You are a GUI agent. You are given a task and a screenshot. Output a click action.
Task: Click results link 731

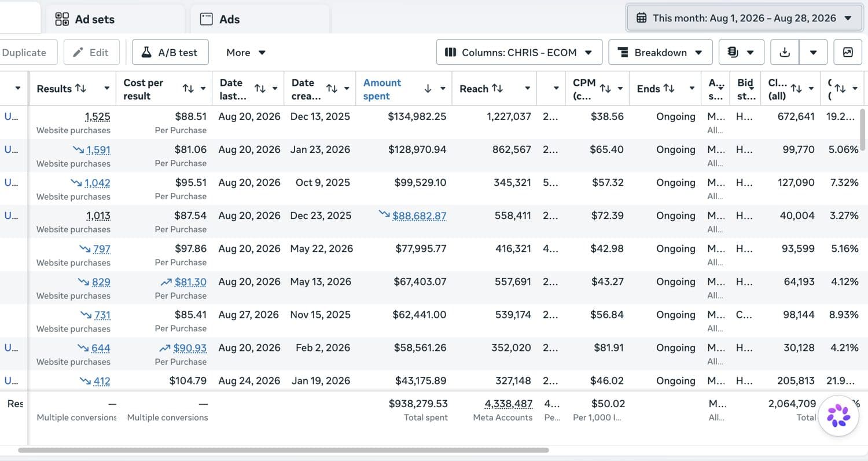[x=102, y=315]
